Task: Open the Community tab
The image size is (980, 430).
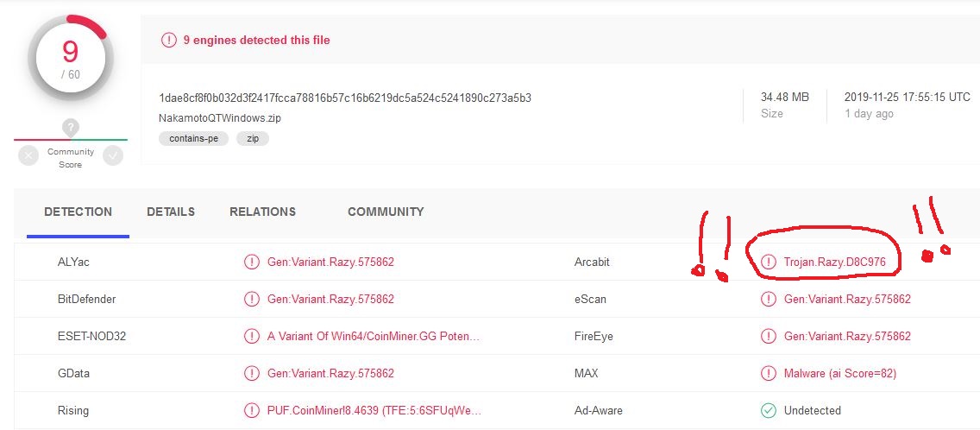Action: click(386, 212)
